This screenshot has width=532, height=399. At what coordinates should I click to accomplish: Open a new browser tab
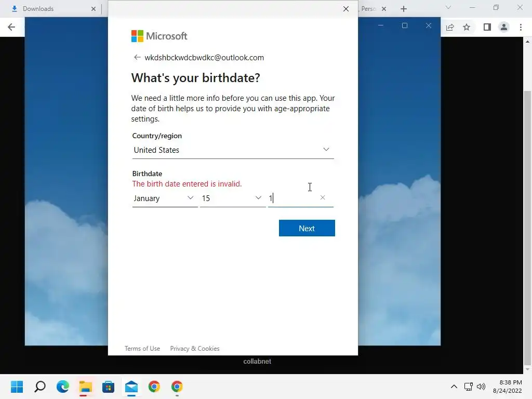pos(403,9)
